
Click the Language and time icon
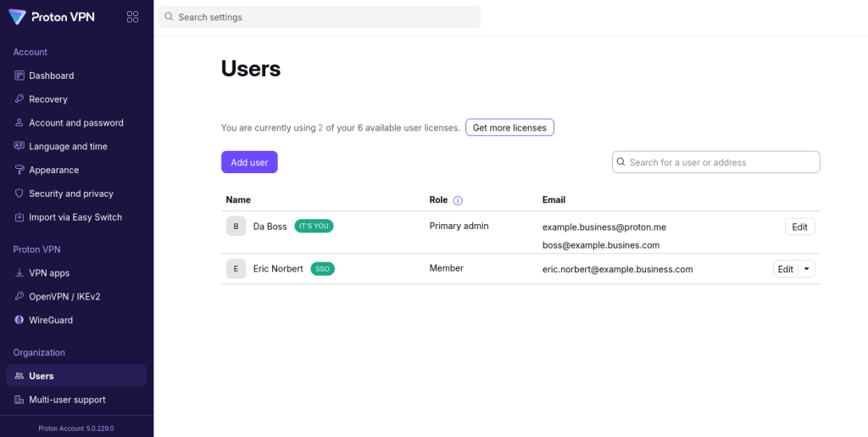19,146
